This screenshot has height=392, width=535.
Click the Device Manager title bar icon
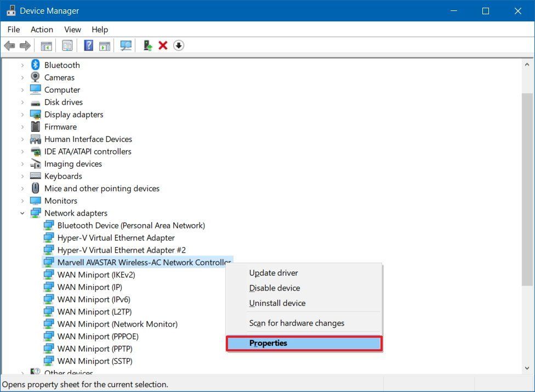(11, 10)
